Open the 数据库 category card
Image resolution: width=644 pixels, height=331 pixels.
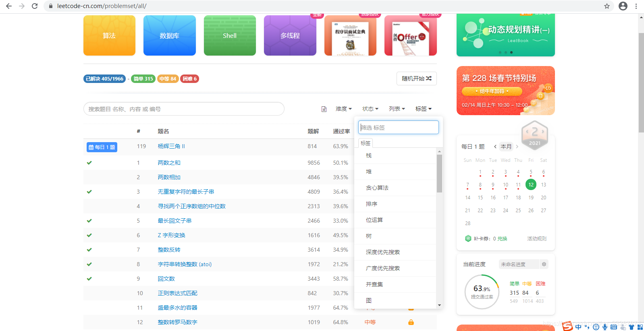[170, 35]
